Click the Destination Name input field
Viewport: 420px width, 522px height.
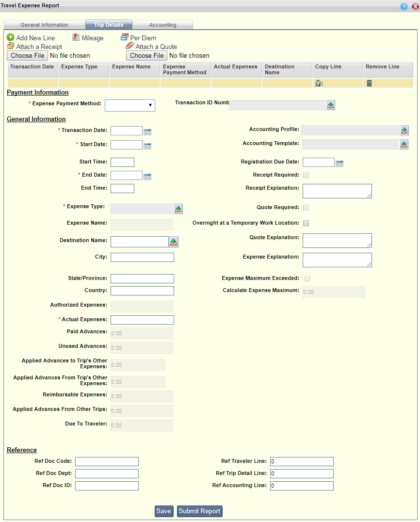[140, 242]
